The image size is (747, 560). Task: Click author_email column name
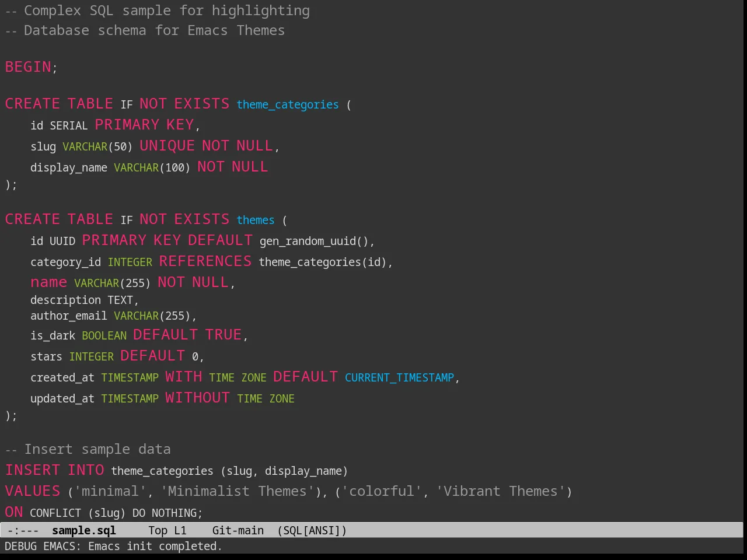[x=69, y=316]
